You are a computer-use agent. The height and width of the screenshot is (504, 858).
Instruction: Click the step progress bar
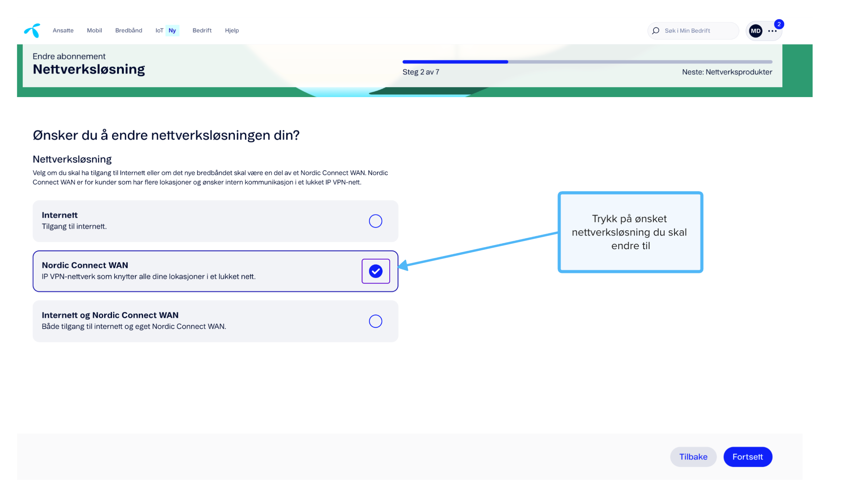pyautogui.click(x=587, y=62)
